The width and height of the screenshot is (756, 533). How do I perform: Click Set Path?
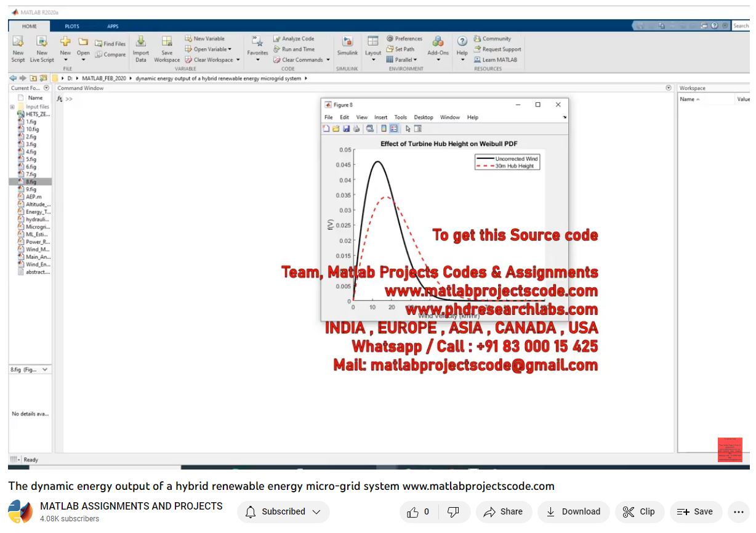(400, 49)
